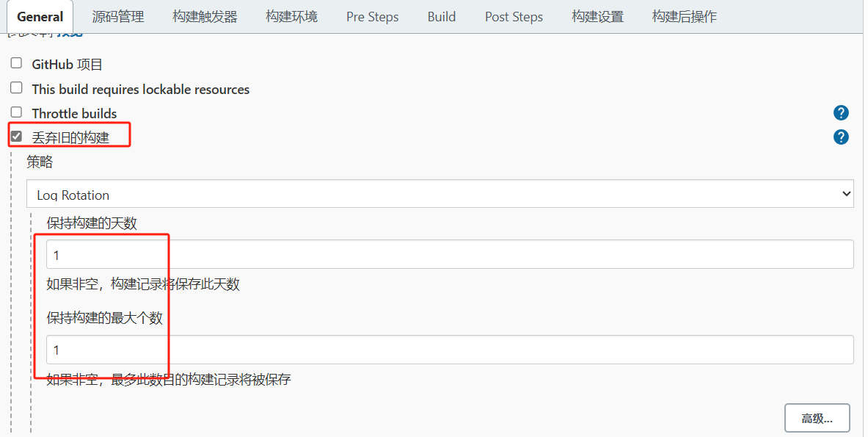Click the 保持构建的天数 input field
This screenshot has width=868, height=437.
coord(450,255)
